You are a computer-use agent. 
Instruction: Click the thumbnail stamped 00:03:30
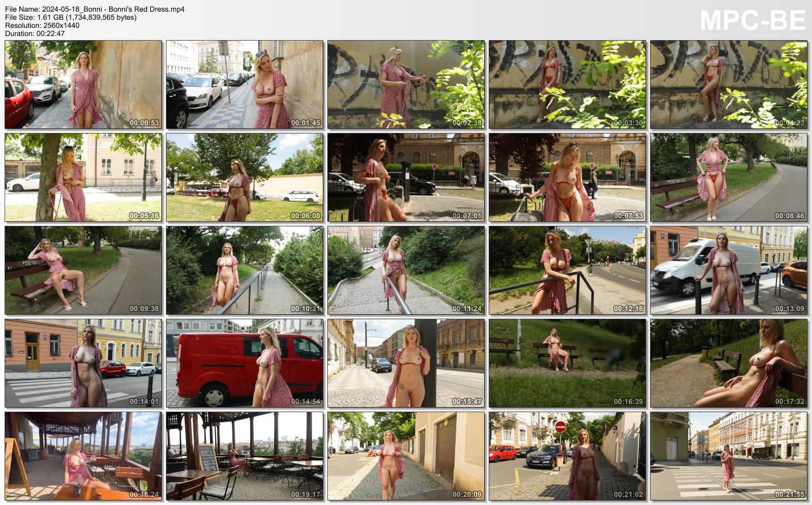[x=567, y=85]
